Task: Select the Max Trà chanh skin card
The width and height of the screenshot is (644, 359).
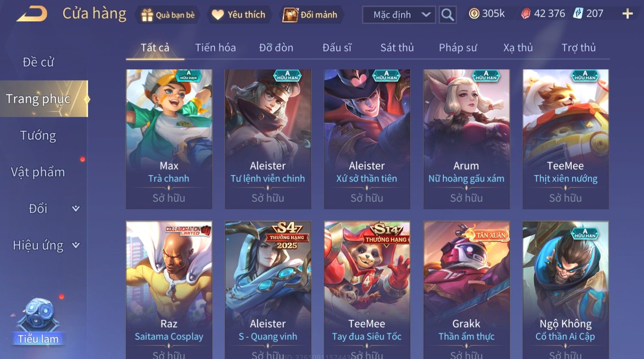Action: pyautogui.click(x=169, y=139)
